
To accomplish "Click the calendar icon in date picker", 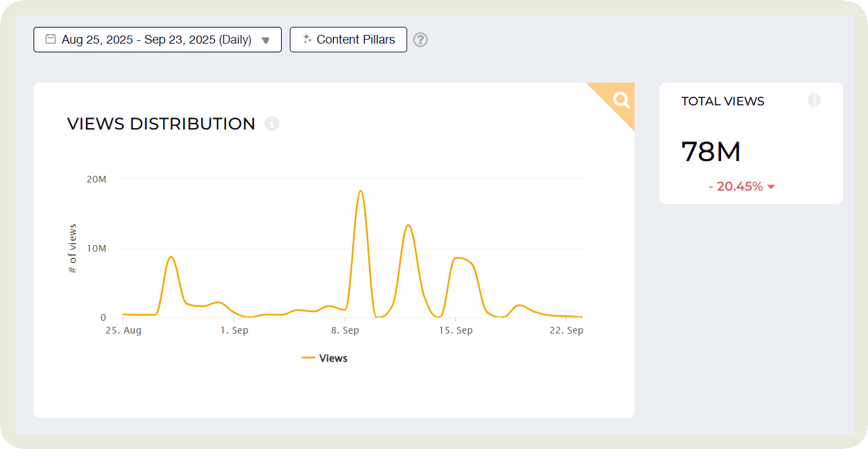I will tap(50, 39).
